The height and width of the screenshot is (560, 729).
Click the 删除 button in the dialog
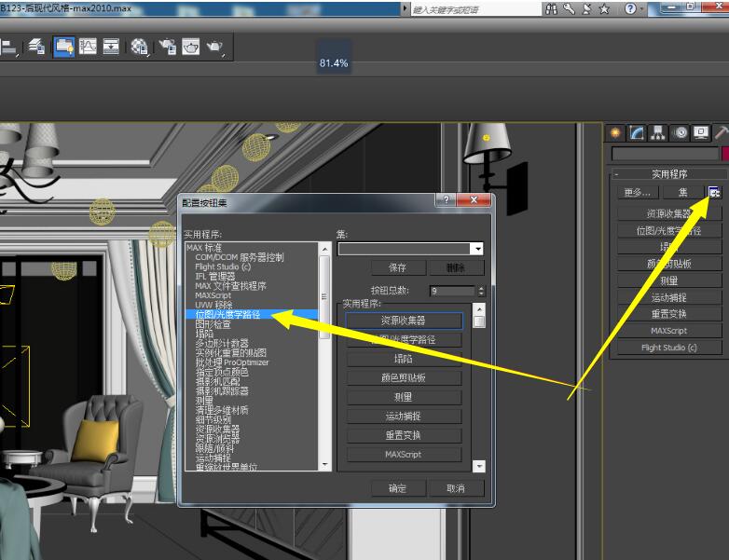tap(456, 267)
